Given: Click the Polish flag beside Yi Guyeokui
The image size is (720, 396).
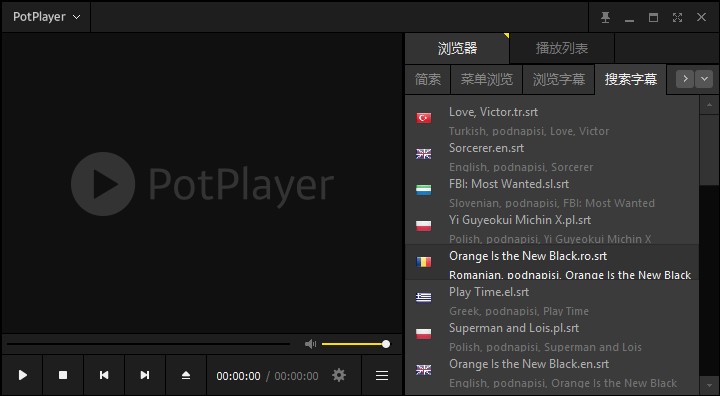Looking at the screenshot, I should point(423,226).
